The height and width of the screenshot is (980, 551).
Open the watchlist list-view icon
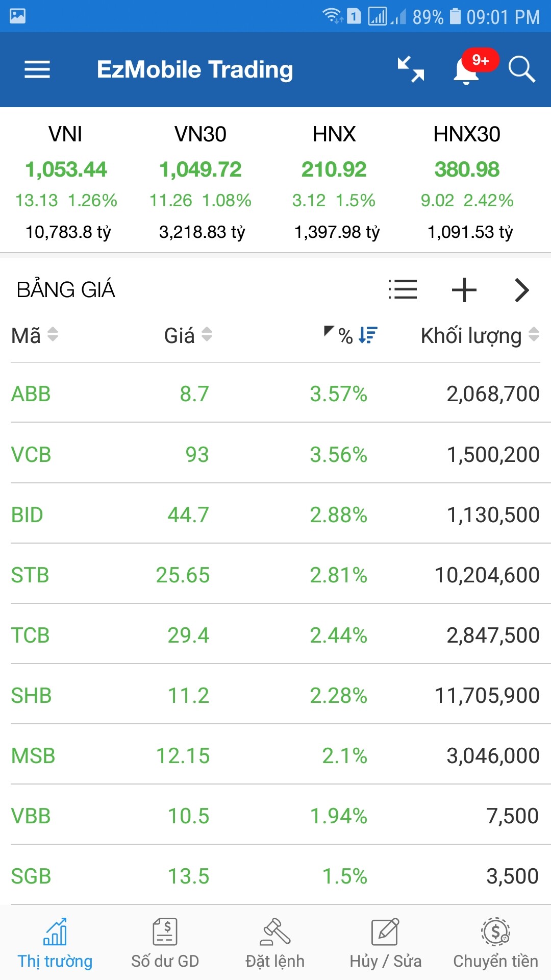(403, 289)
